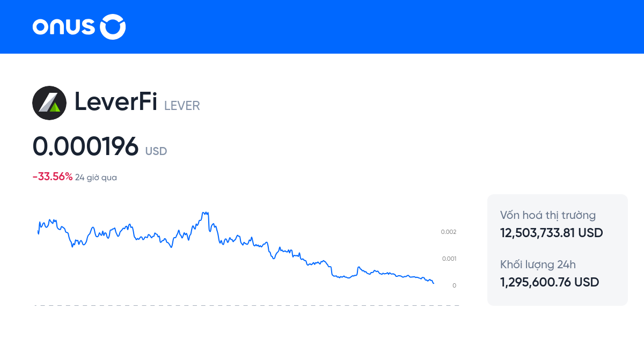Click the 0.001 level on the chart axis
This screenshot has width=644, height=338.
point(448,258)
